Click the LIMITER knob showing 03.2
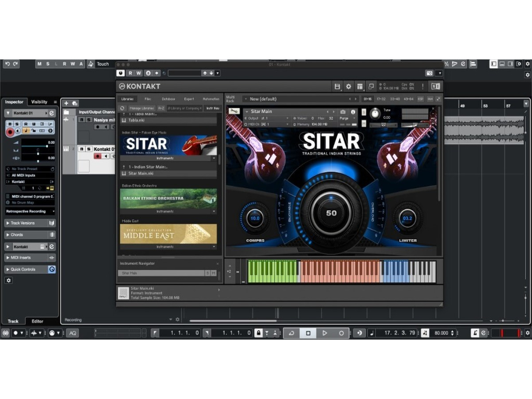The width and height of the screenshot is (532, 399). 407,218
